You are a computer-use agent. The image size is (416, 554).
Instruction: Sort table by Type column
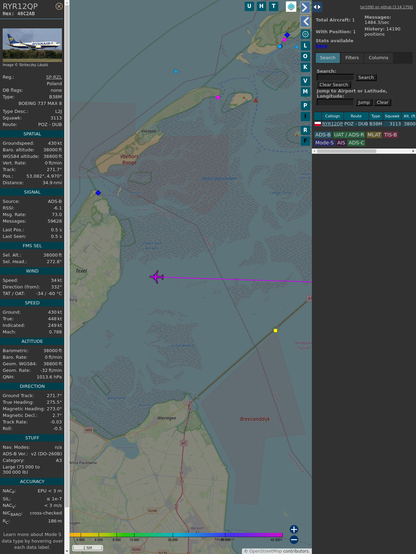(375, 116)
